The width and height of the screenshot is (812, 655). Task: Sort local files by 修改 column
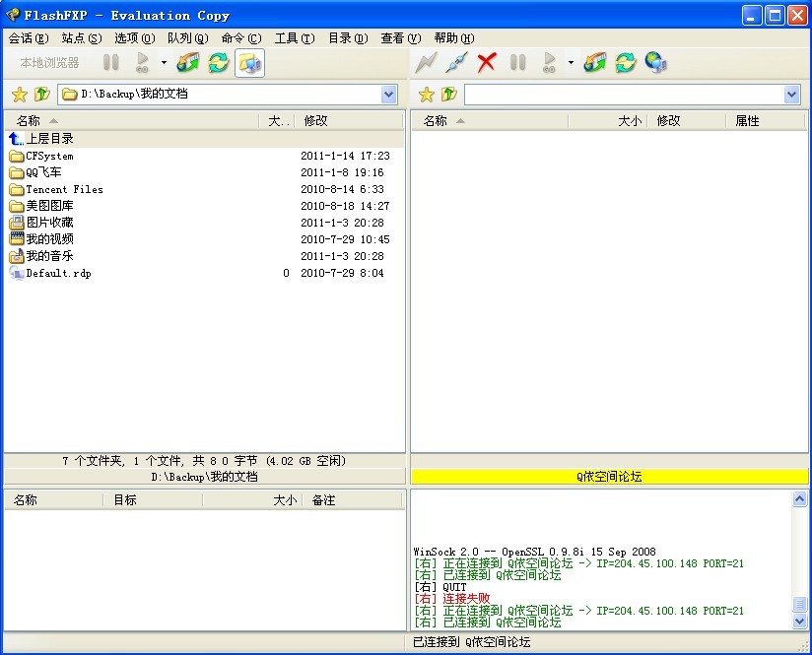coord(349,121)
